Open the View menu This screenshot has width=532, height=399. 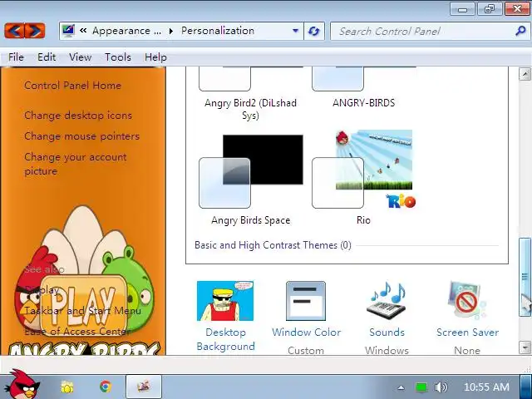80,57
